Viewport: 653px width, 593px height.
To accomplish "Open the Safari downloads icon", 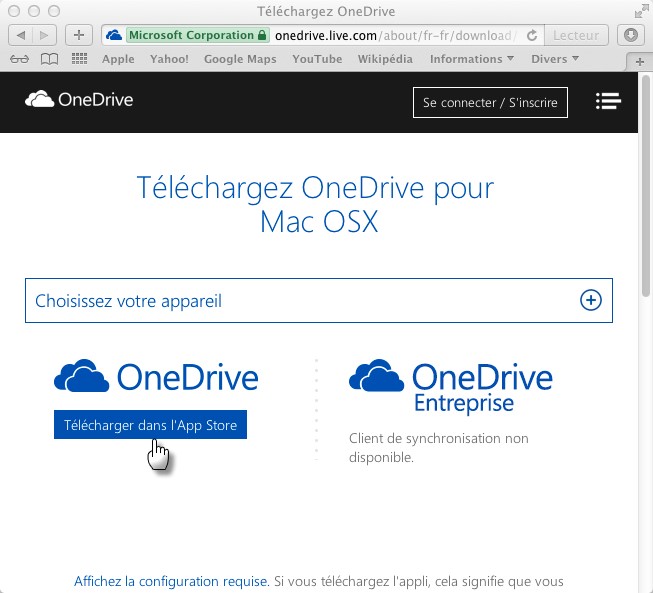I will 631,35.
